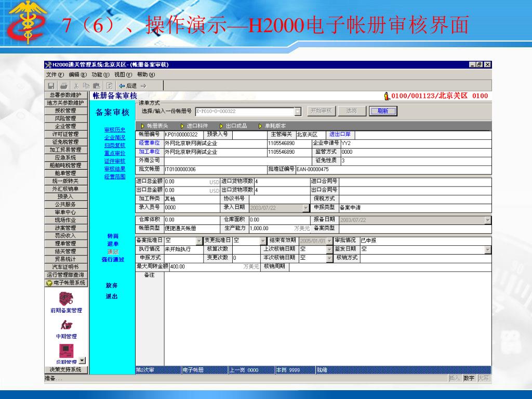
Task: Switch to the 帐册表头 tab
Action: pos(154,126)
